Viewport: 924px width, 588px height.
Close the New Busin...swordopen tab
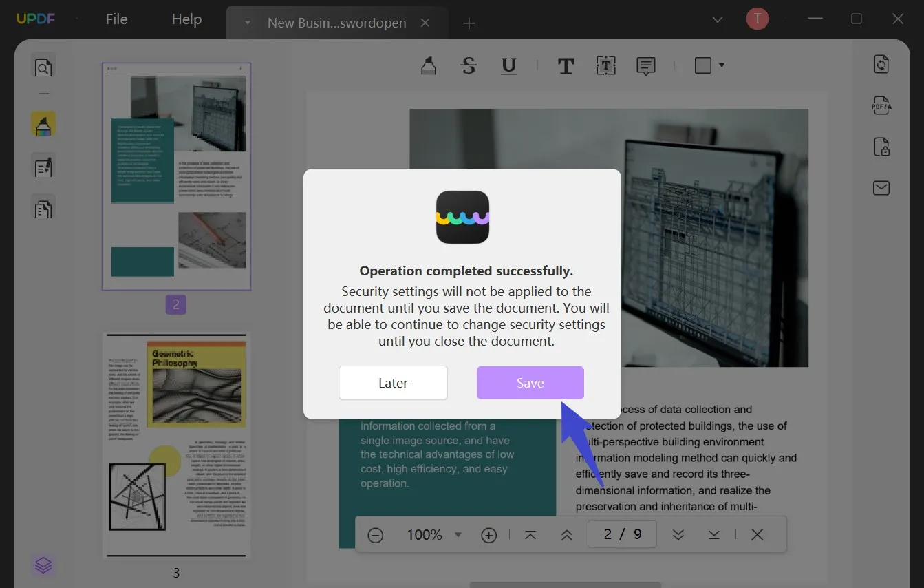tap(425, 23)
